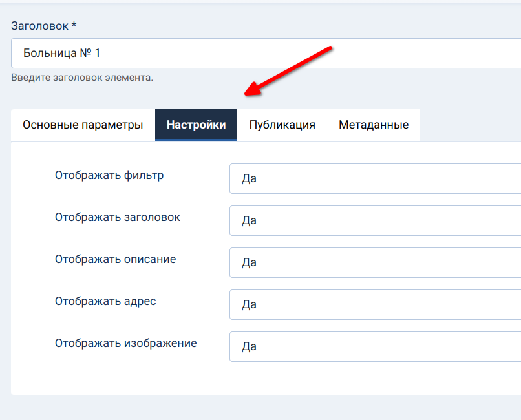Click the Отображать изображение label text

tap(125, 343)
